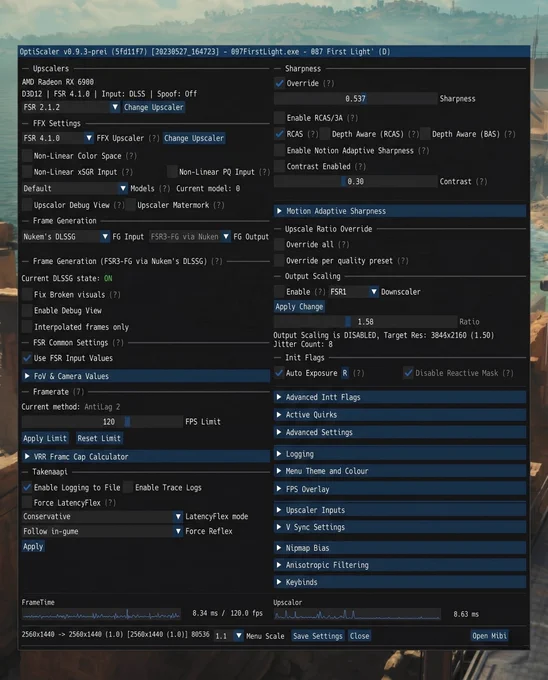Expand Nipmap Bias section
This screenshot has width=548, height=680.
click(400, 548)
